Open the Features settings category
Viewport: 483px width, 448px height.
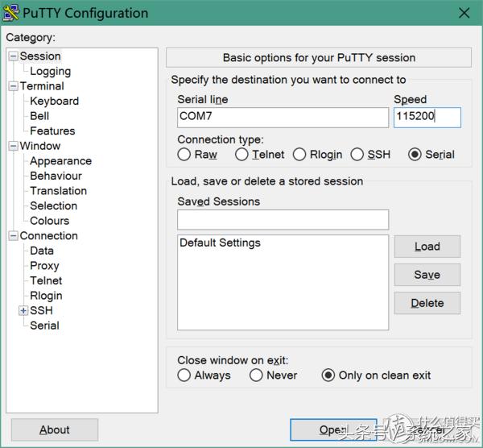coord(52,131)
